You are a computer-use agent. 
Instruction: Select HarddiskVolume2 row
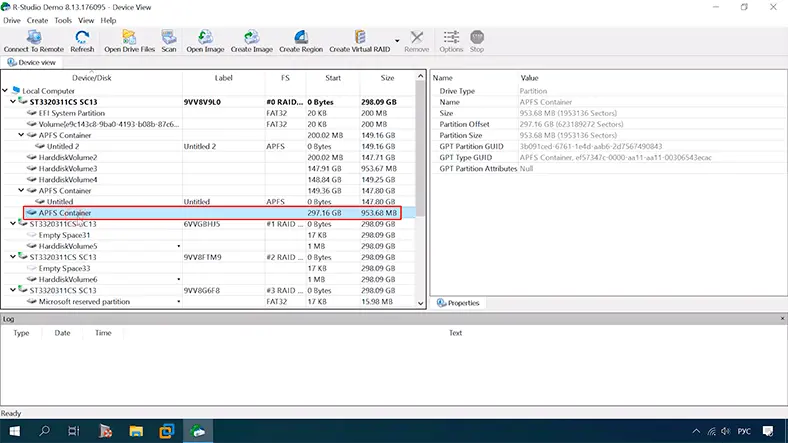pos(208,157)
